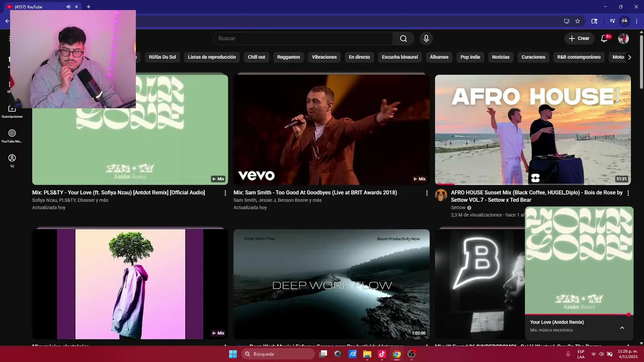
Task: Select the Pop indie chip
Action: (x=470, y=57)
